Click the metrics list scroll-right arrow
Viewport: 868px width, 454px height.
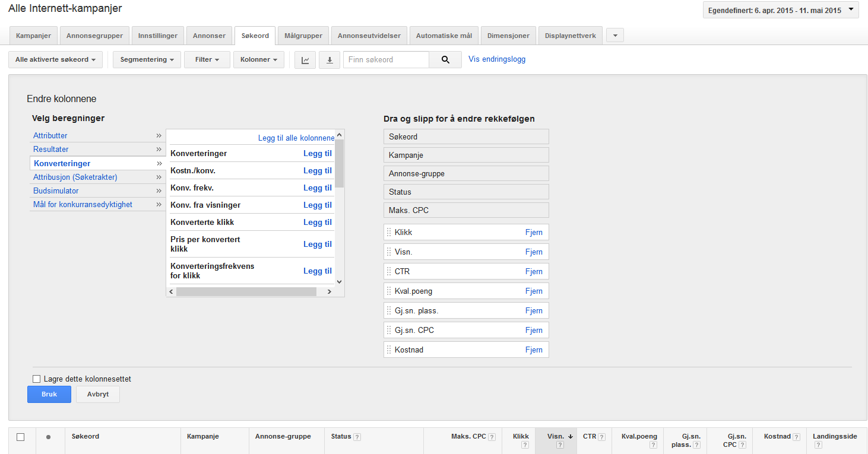(330, 292)
